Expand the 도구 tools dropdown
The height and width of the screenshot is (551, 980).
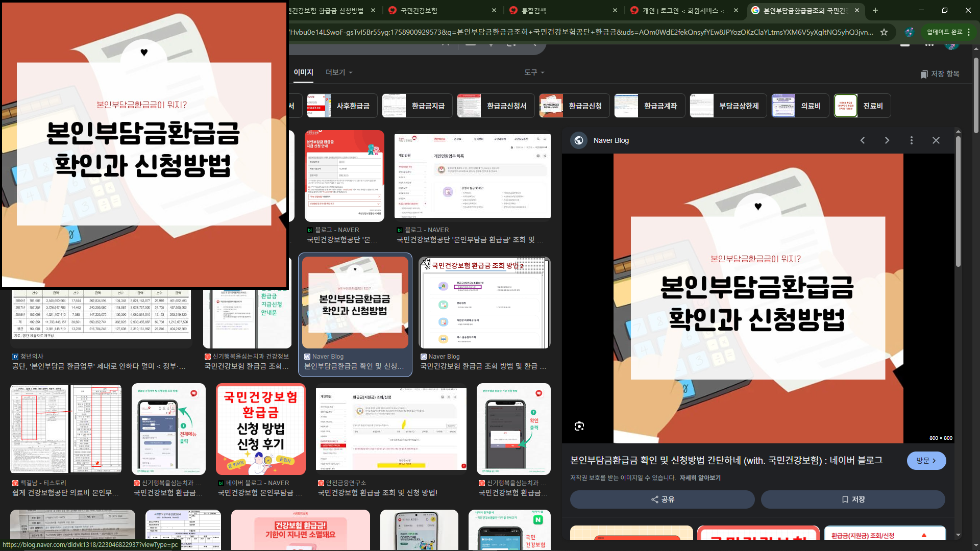pyautogui.click(x=534, y=72)
